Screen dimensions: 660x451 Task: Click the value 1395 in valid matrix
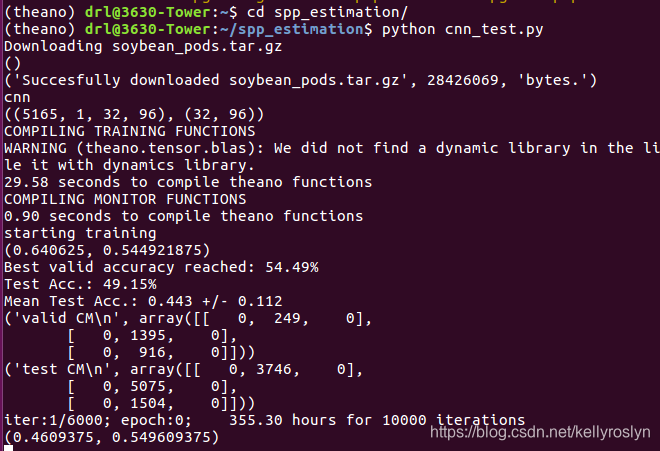point(148,335)
